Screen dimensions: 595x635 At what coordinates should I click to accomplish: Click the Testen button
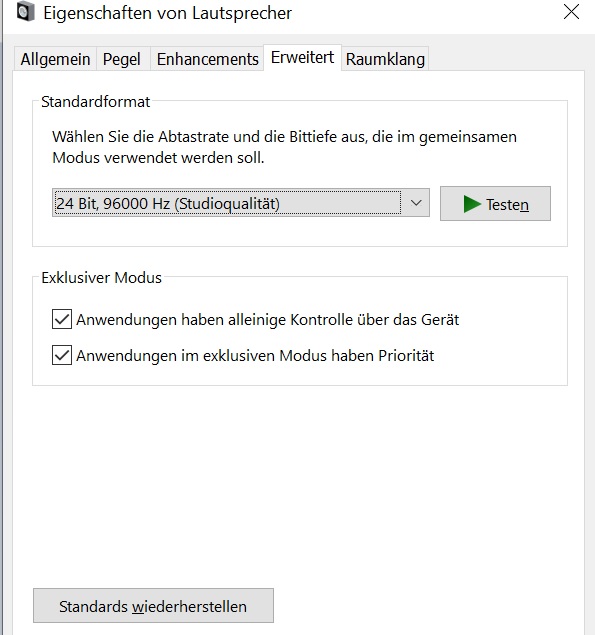click(x=495, y=204)
